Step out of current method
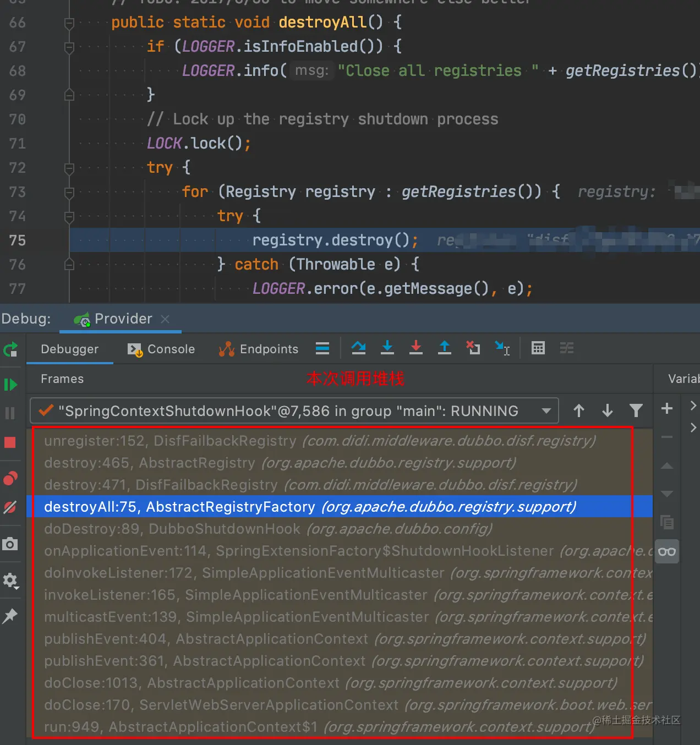Viewport: 700px width, 745px height. pos(445,348)
